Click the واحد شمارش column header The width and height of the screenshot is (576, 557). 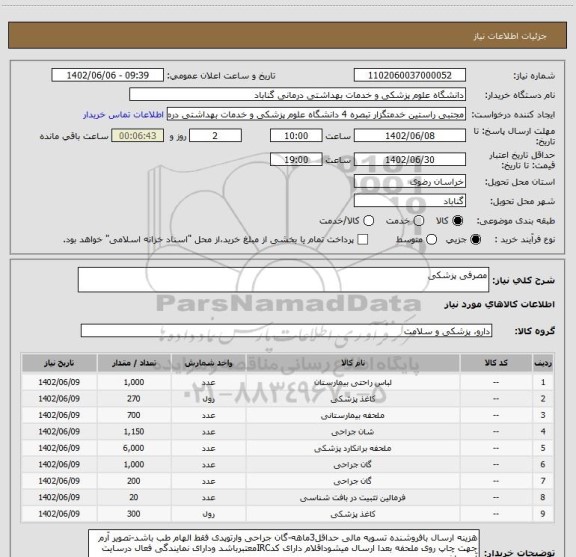(x=208, y=363)
